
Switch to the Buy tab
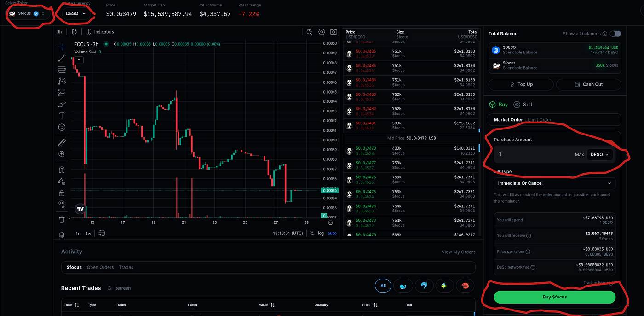tap(498, 105)
